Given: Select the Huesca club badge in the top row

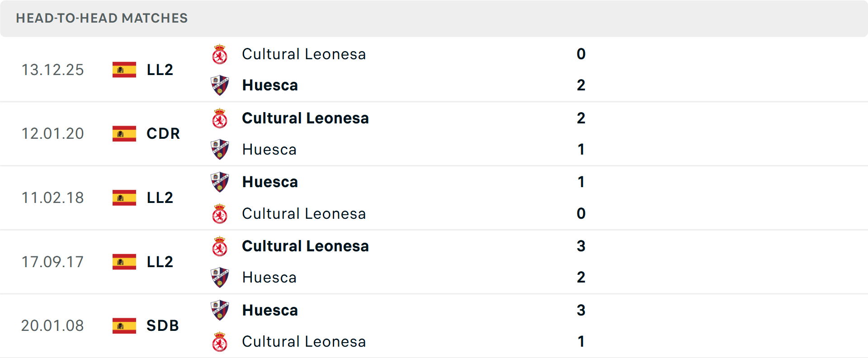Looking at the screenshot, I should tap(220, 85).
